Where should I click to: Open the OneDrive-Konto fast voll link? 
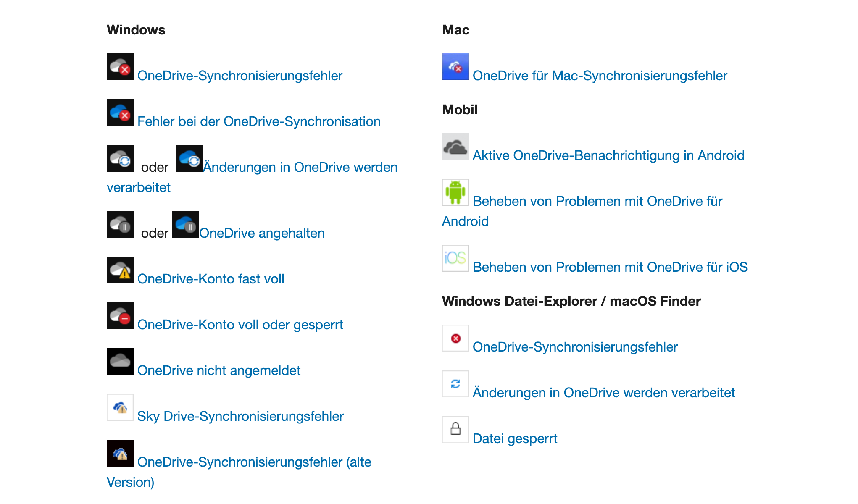pyautogui.click(x=211, y=279)
